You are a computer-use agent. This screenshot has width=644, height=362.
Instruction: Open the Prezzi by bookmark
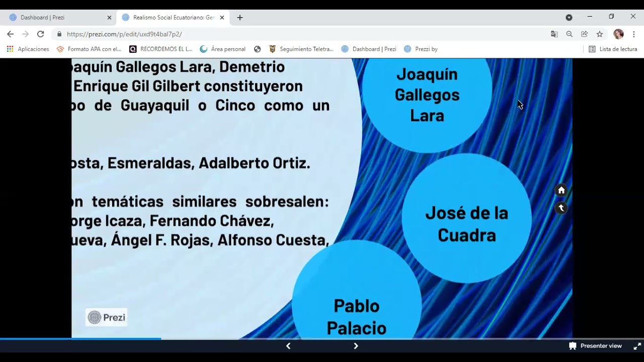coord(421,49)
